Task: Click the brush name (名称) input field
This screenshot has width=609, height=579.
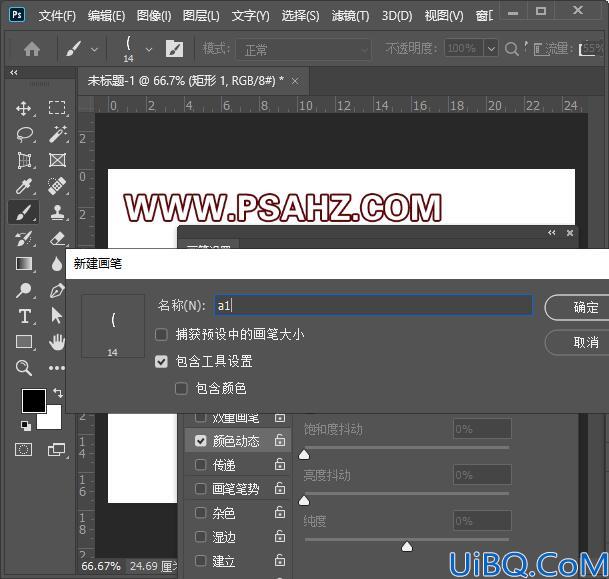Action: click(x=373, y=305)
